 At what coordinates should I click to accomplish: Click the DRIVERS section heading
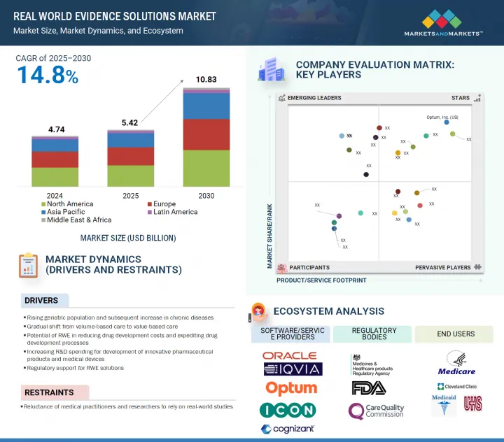[x=41, y=301]
